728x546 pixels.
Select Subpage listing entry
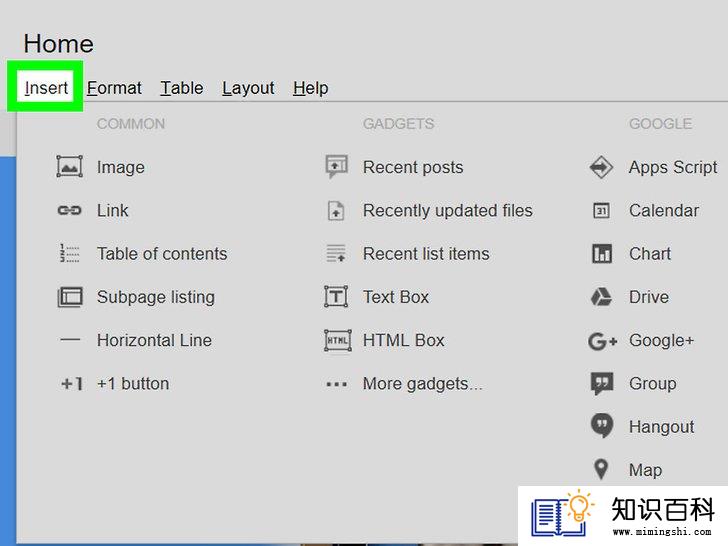(x=156, y=297)
